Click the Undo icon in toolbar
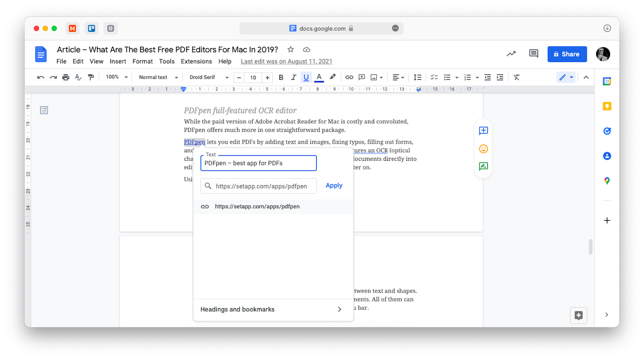 click(41, 78)
